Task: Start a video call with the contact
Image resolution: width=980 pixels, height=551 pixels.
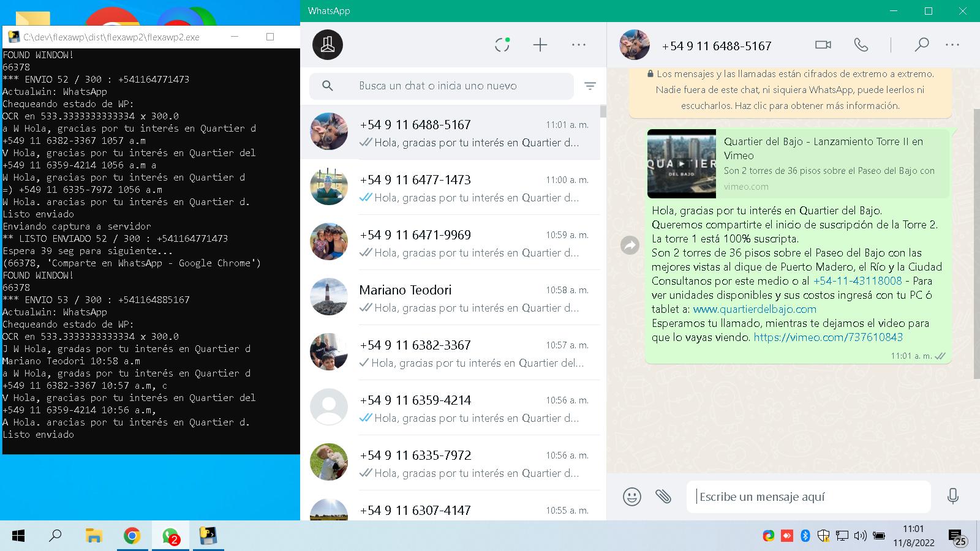Action: (823, 45)
